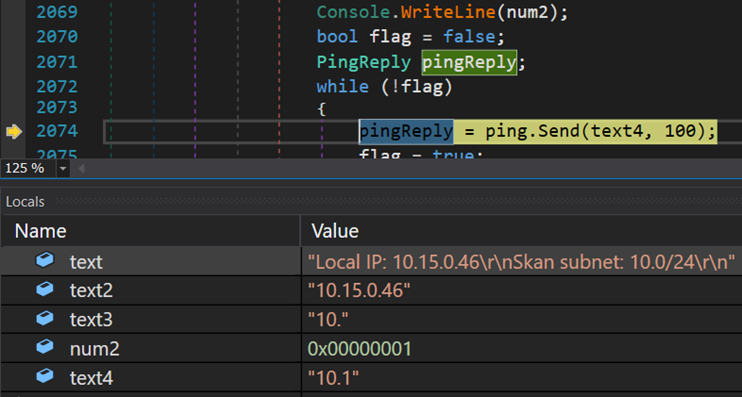Click line number 2069 in the gutter
Viewport: 742px width, 397px height.
click(x=57, y=12)
